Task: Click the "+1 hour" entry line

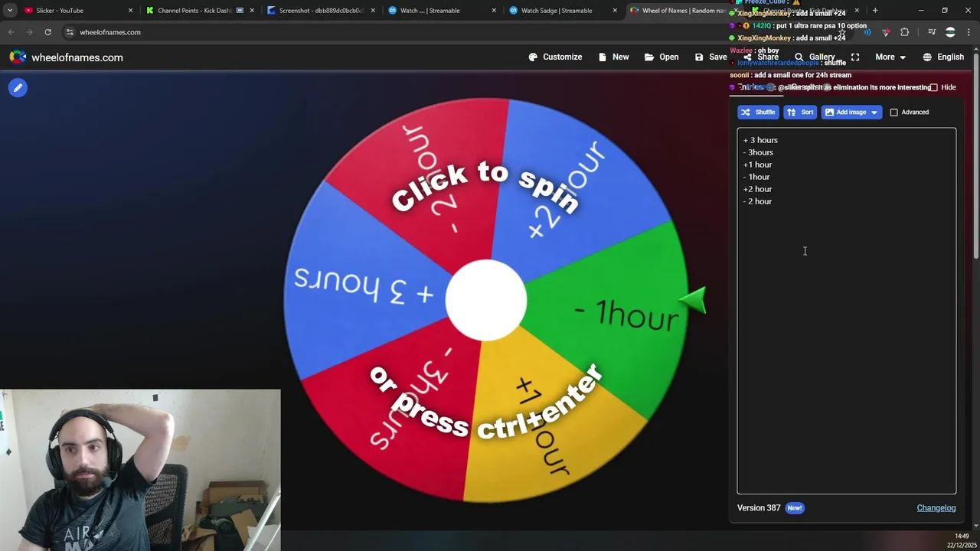Action: click(757, 165)
